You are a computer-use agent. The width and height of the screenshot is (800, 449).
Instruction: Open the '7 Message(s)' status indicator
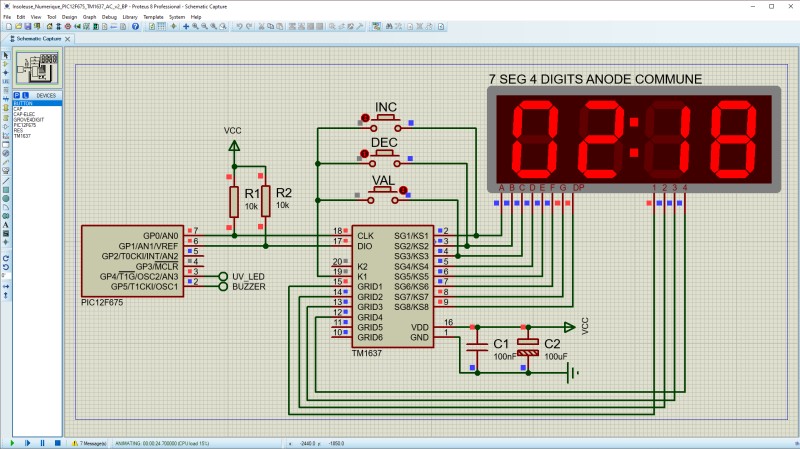coord(89,443)
